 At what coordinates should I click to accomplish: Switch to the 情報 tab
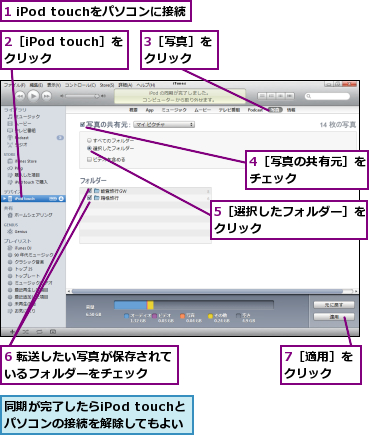291,110
